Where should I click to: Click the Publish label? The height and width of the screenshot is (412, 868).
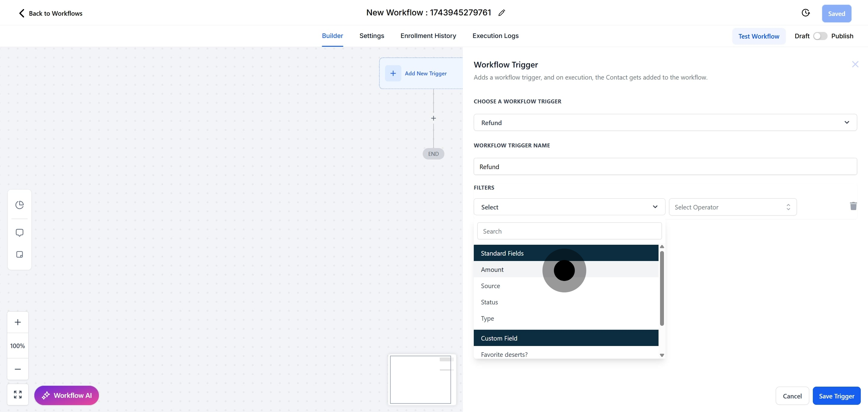point(842,36)
